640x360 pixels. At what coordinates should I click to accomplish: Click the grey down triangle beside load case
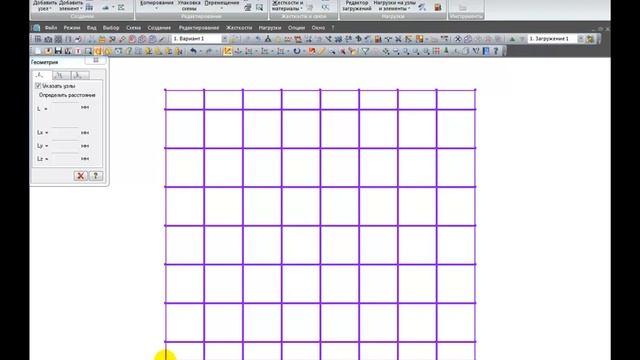coord(521,39)
